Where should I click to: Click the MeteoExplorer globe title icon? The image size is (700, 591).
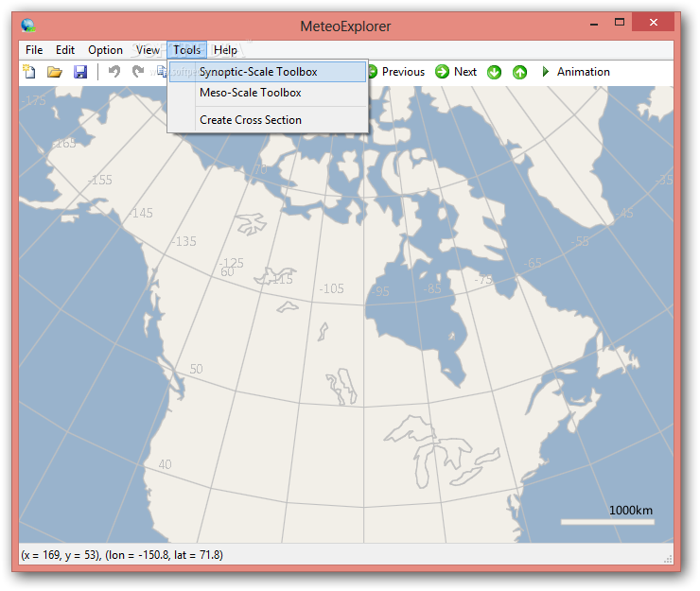(28, 25)
